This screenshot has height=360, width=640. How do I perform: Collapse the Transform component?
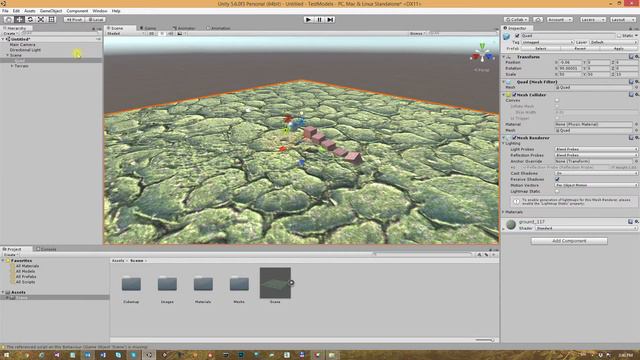pos(504,57)
